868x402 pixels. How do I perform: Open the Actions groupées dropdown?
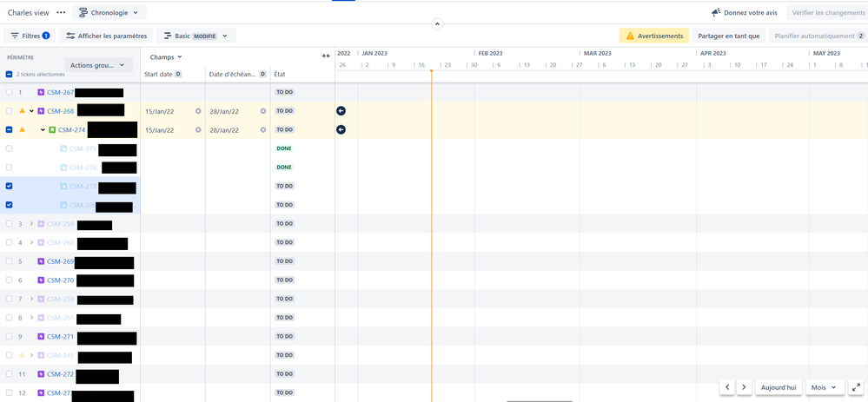tap(99, 65)
